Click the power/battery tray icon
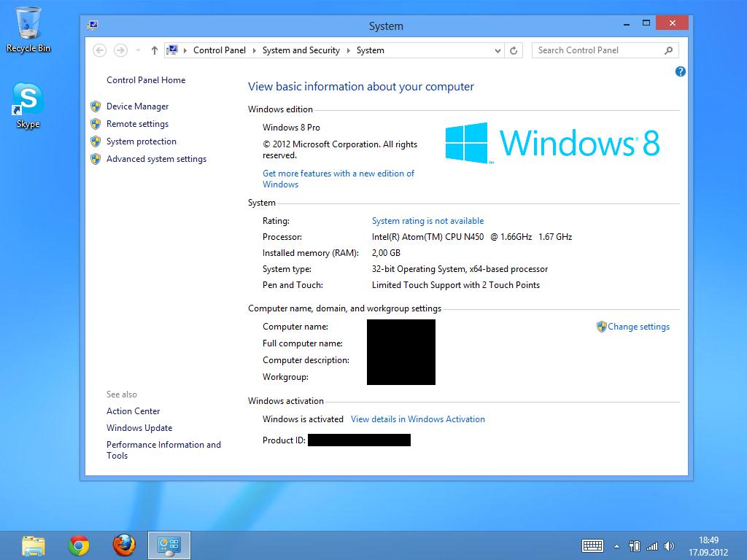Screen dimensions: 747x560 634,546
